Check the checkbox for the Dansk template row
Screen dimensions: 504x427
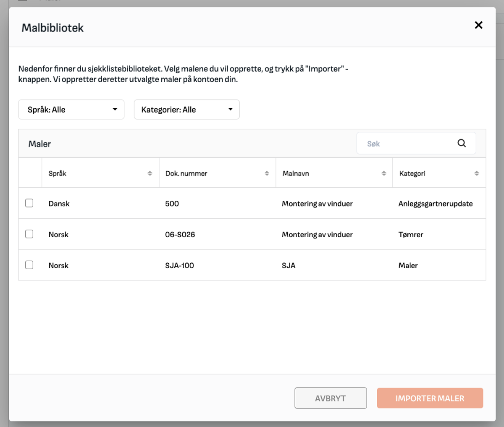[29, 203]
